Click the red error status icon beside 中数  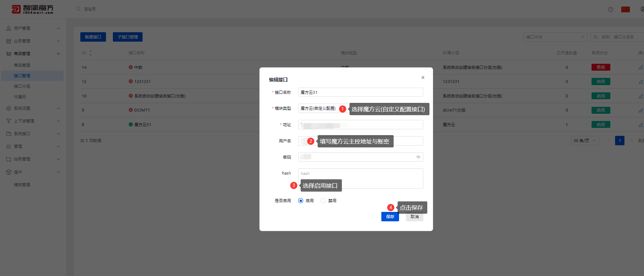[x=131, y=67]
